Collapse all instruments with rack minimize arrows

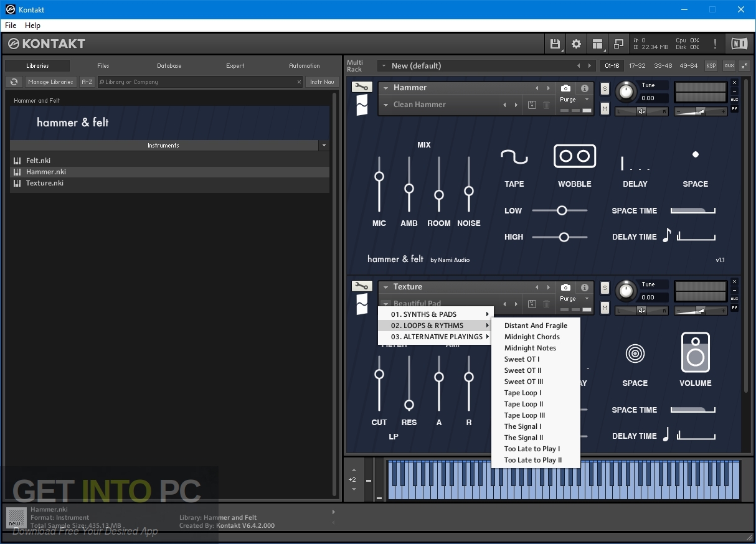pos(745,65)
